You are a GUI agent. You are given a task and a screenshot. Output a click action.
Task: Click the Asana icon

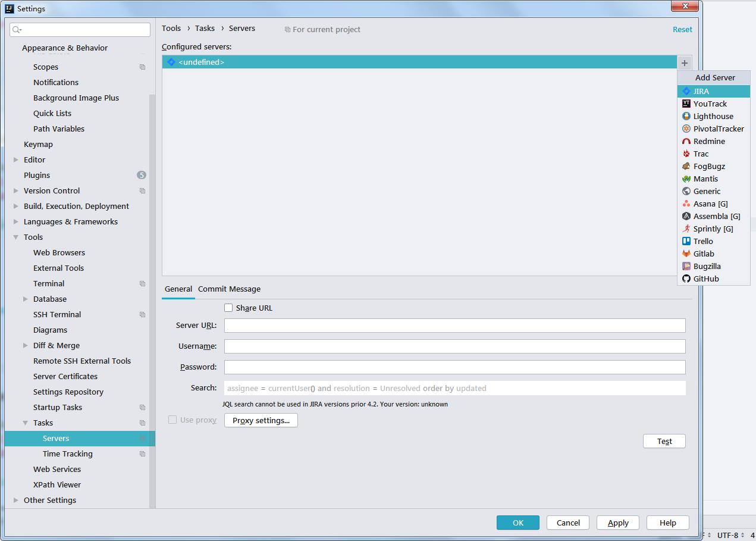coord(686,204)
